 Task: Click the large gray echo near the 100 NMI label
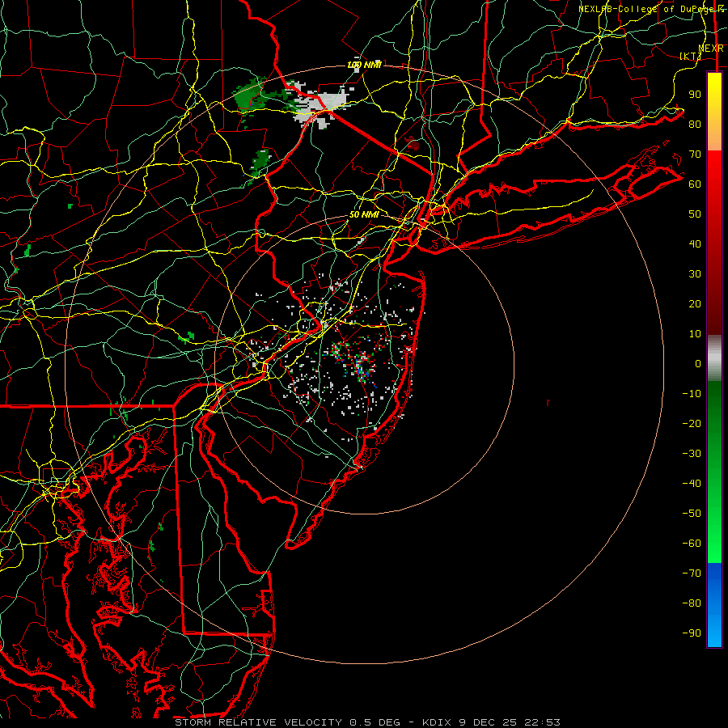320,103
